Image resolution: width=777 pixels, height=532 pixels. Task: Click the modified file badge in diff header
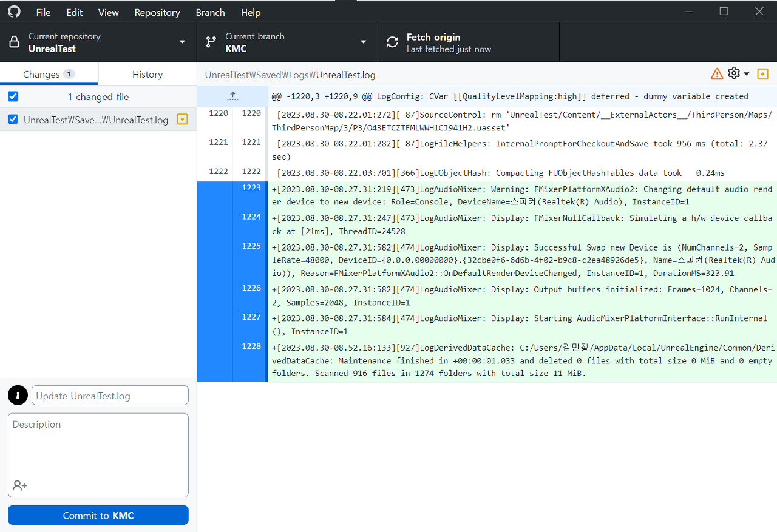(x=763, y=74)
